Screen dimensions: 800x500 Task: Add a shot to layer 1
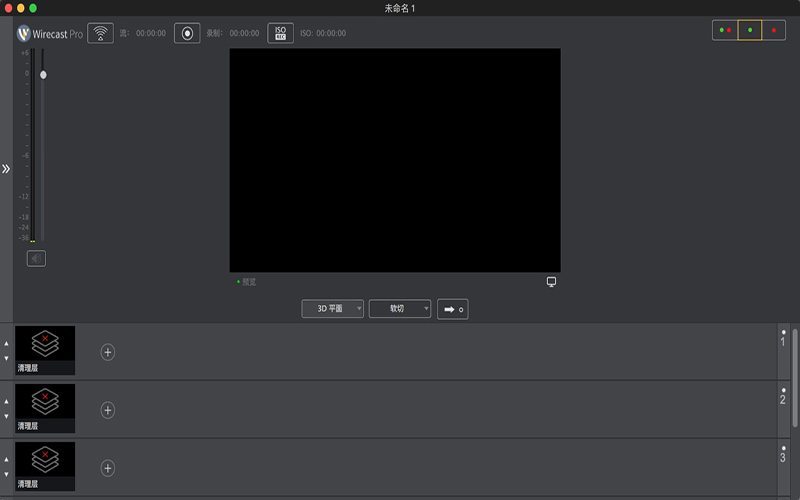(108, 352)
